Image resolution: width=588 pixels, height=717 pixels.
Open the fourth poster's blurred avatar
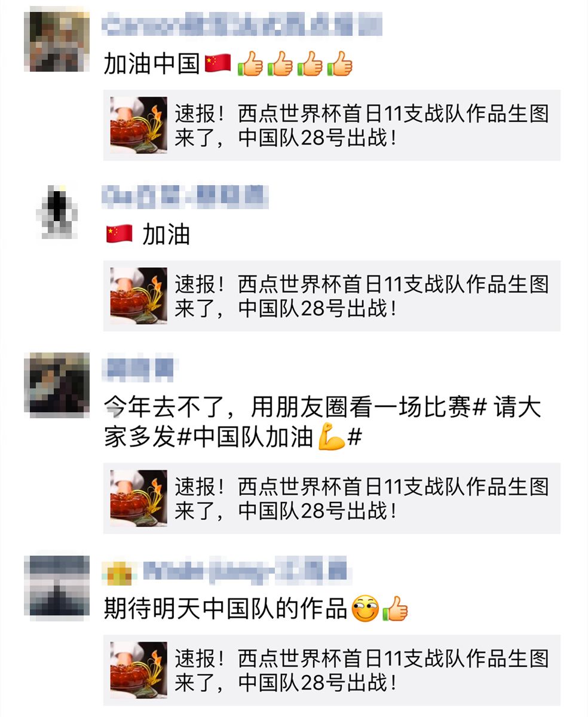coord(60,586)
